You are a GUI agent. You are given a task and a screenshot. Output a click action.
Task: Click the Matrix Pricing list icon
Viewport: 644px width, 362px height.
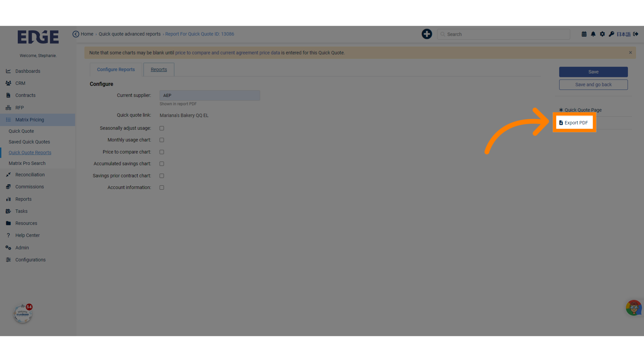point(8,120)
